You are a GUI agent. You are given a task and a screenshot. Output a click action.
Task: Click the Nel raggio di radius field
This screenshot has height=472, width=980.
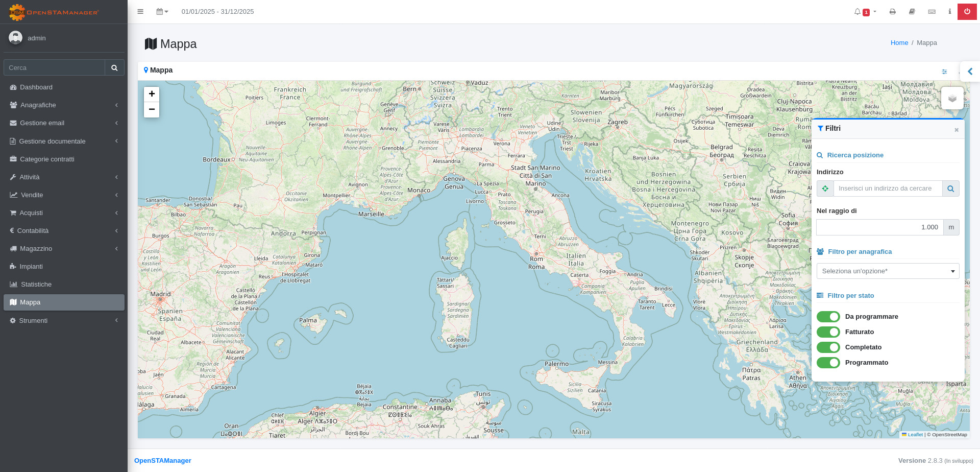pos(879,227)
